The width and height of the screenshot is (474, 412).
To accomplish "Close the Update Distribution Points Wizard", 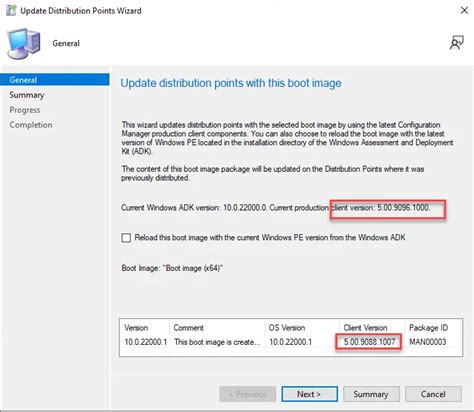I will [464, 11].
